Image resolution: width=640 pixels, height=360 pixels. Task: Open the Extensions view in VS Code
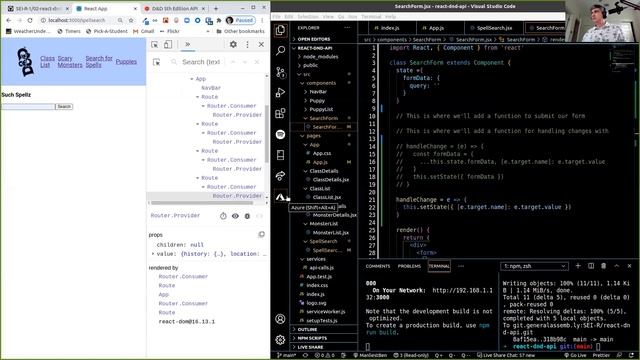click(x=280, y=113)
